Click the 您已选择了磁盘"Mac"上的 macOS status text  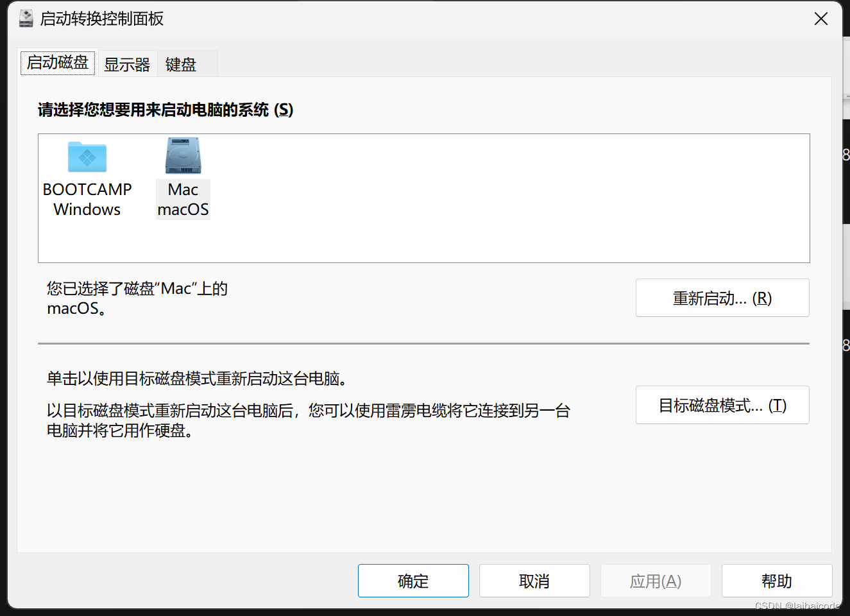coord(137,298)
